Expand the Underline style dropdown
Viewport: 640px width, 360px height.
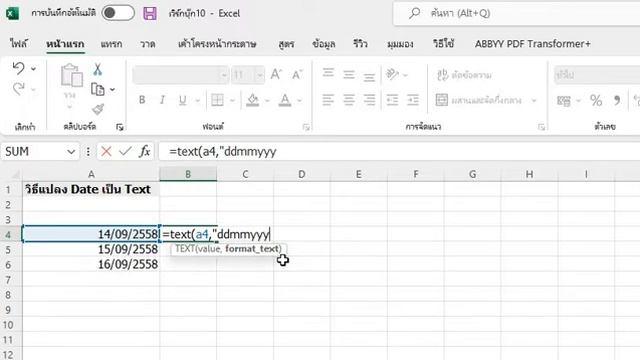[x=198, y=100]
